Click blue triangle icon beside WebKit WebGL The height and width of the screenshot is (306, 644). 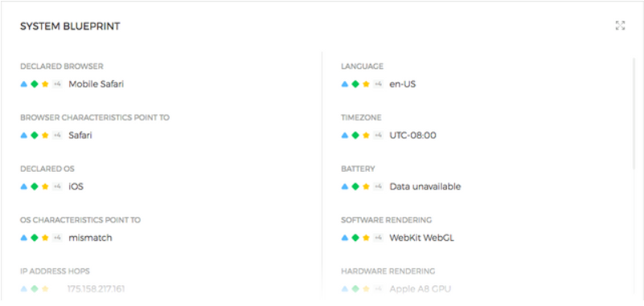click(345, 238)
